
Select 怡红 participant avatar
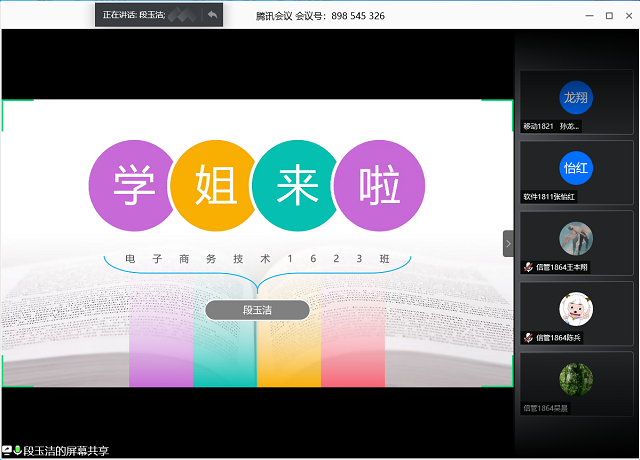coord(576,167)
